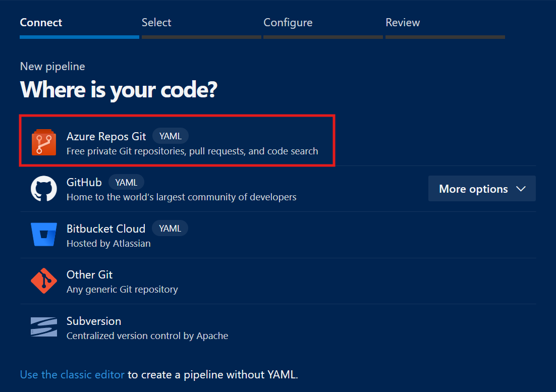Pick Bitbucket Cloud as the repository source

coord(106,229)
